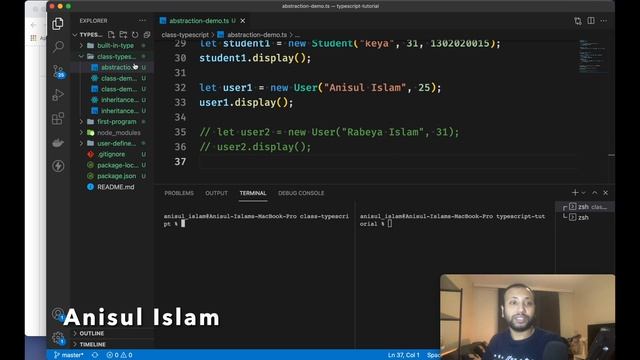Close the abstraction-demo.ts editor tab
Viewport: 640px width, 360px height.
point(243,21)
